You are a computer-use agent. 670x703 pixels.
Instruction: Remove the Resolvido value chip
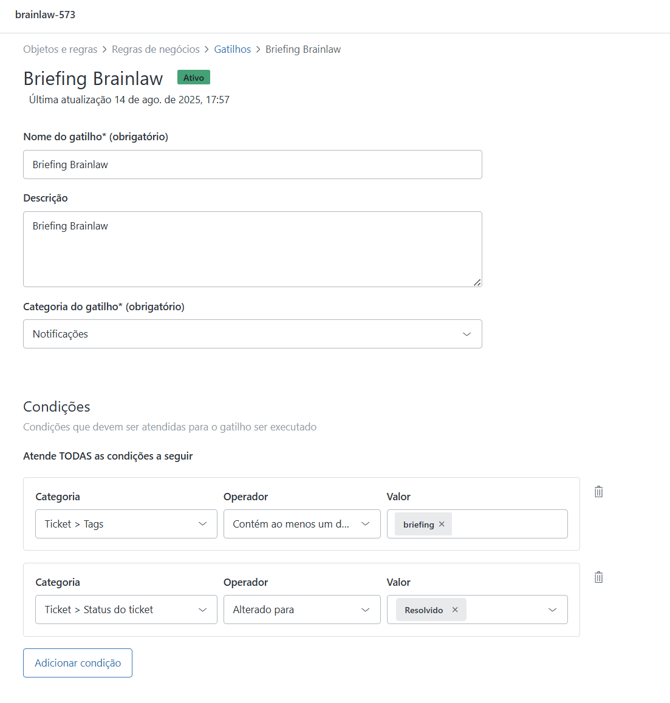pyautogui.click(x=455, y=610)
